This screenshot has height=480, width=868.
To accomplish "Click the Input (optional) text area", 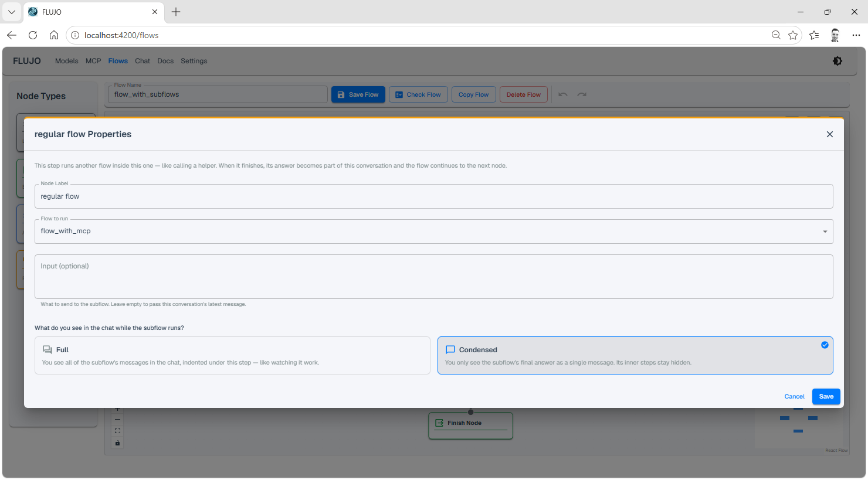I will tap(433, 277).
